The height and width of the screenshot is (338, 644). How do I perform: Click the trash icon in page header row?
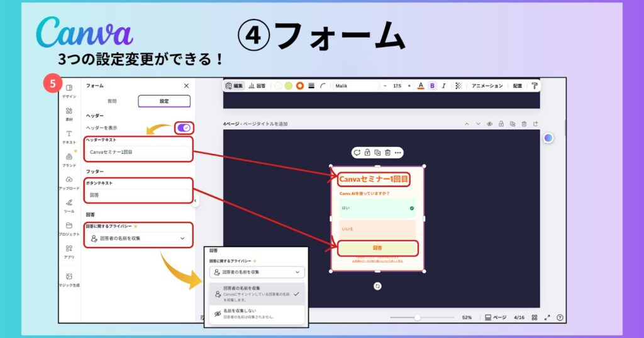click(x=524, y=124)
